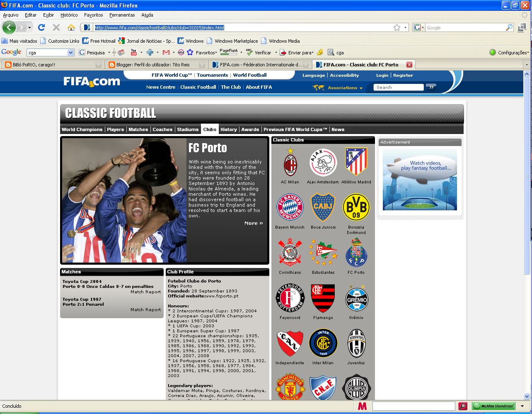The width and height of the screenshot is (532, 414).
Task: Stop loading the page
Action: (56, 27)
